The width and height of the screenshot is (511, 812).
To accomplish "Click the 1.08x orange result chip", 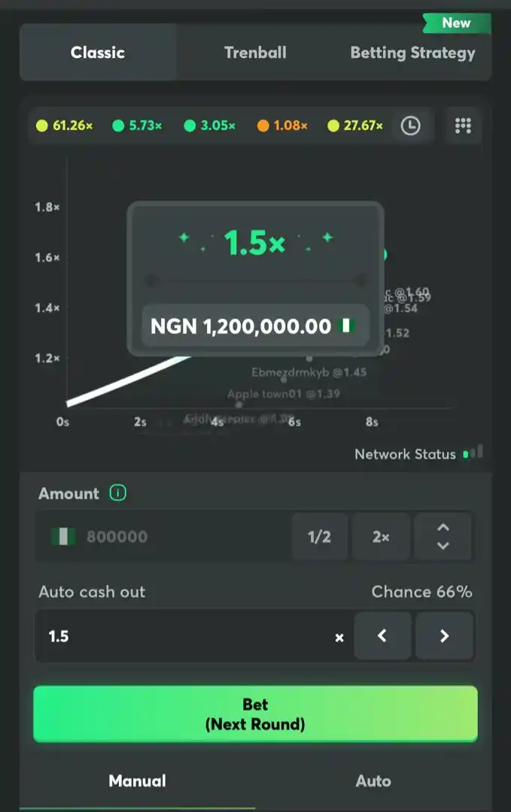I will tap(282, 126).
